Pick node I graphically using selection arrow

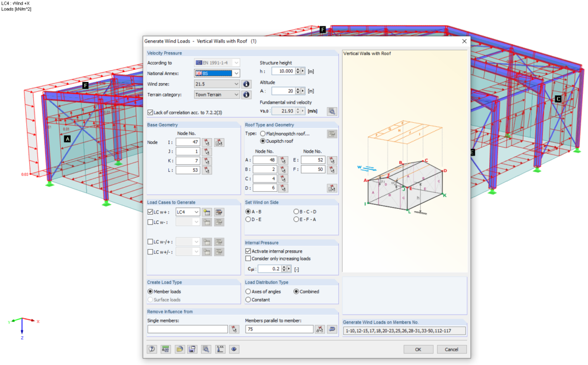[x=206, y=143]
